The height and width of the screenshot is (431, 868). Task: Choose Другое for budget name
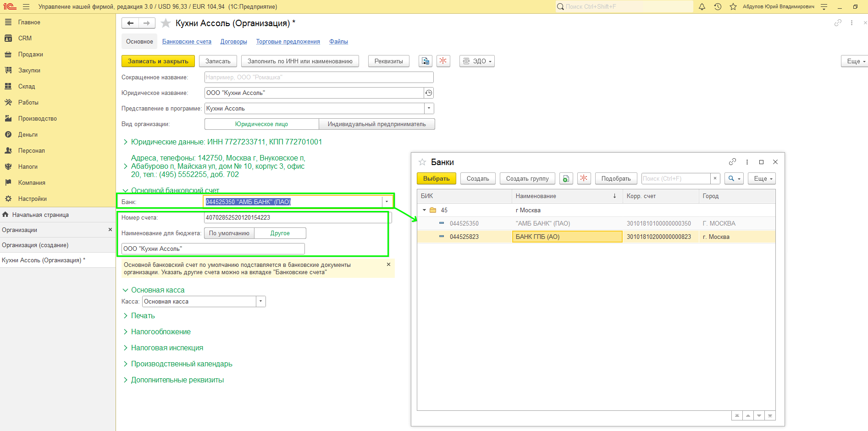coord(280,233)
